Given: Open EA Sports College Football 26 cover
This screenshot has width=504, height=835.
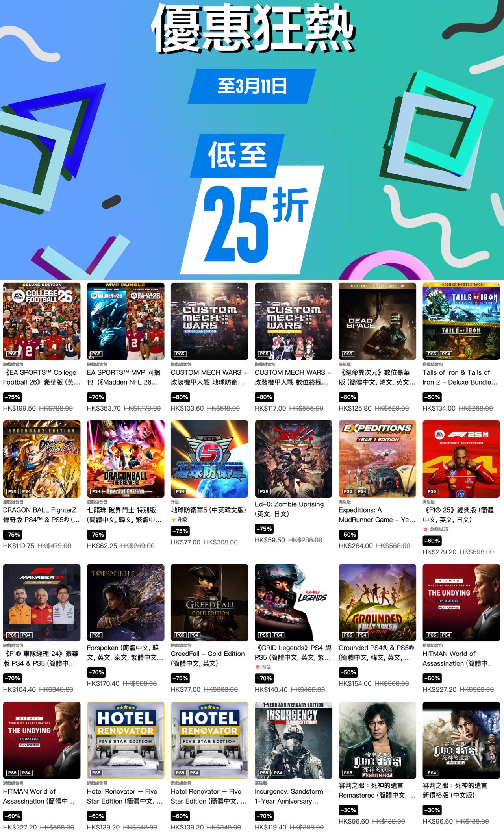Looking at the screenshot, I should click(42, 321).
